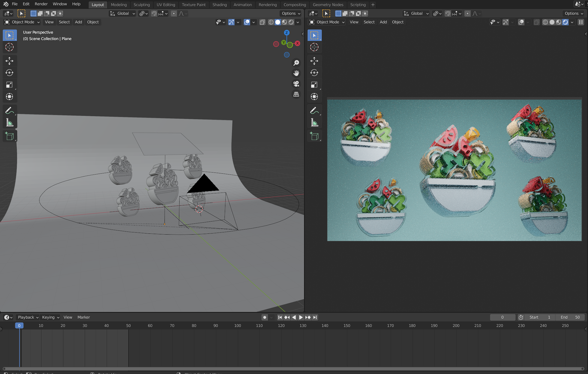
Task: Switch to orthographic grid view icon
Action: pos(296,94)
